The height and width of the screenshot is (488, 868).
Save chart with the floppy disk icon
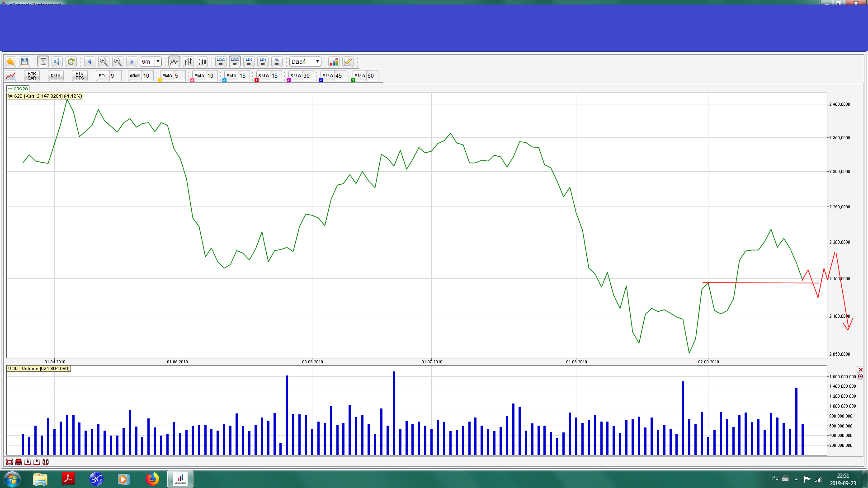25,62
